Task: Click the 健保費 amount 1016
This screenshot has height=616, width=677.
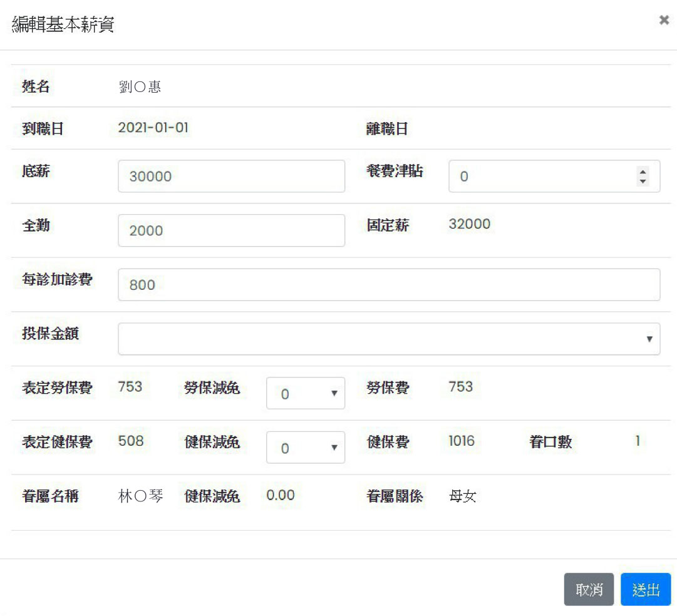Action: click(x=461, y=441)
